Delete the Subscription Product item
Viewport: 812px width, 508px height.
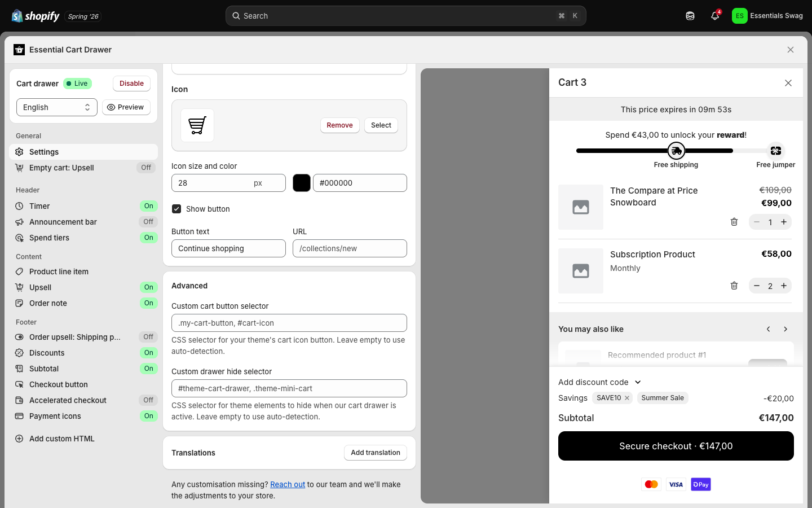(x=734, y=286)
